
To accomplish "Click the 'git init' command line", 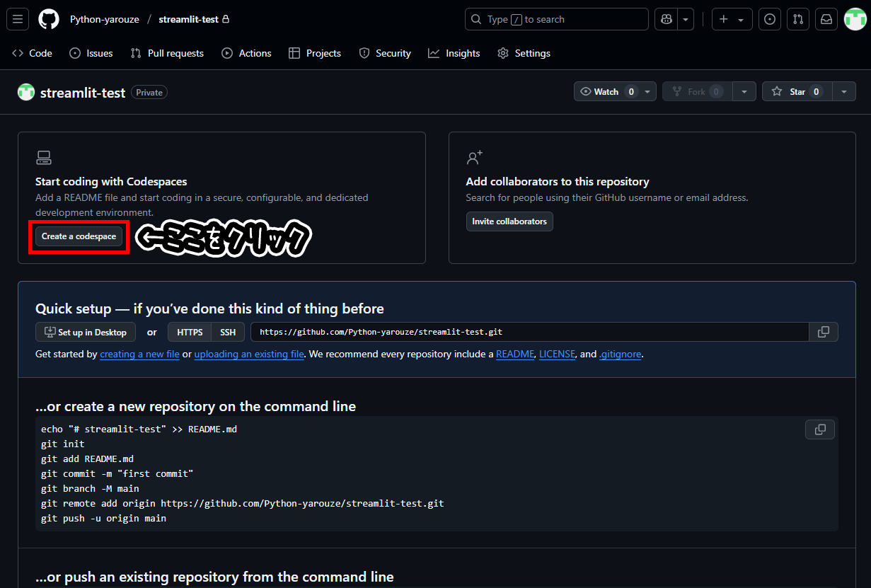I will (x=62, y=444).
